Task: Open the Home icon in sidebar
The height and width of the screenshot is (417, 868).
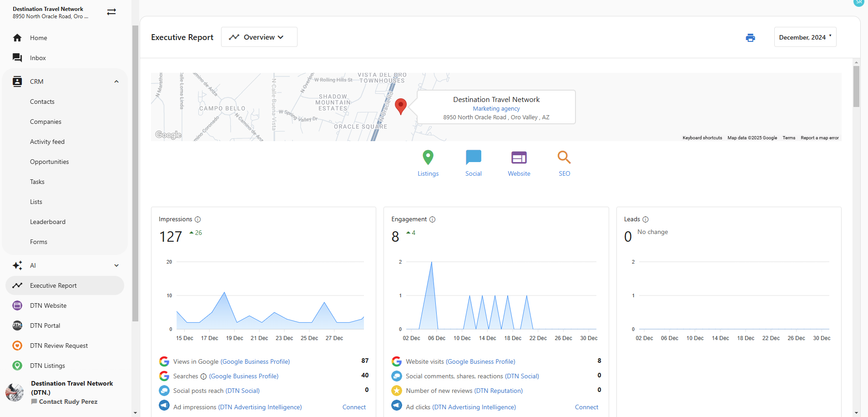Action: (17, 38)
